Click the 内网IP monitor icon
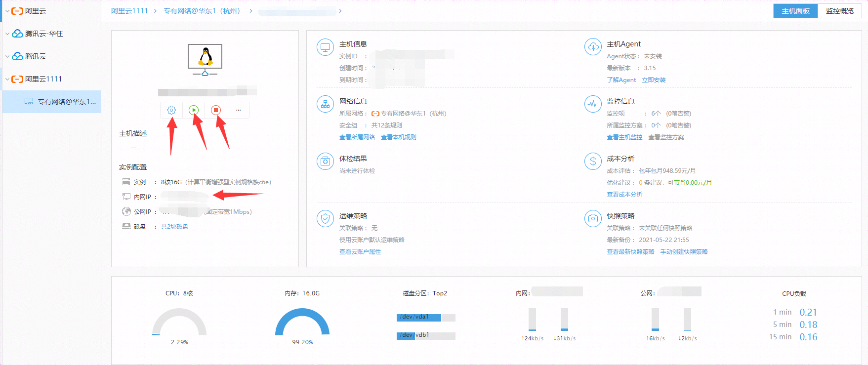The width and height of the screenshot is (868, 365). [126, 197]
